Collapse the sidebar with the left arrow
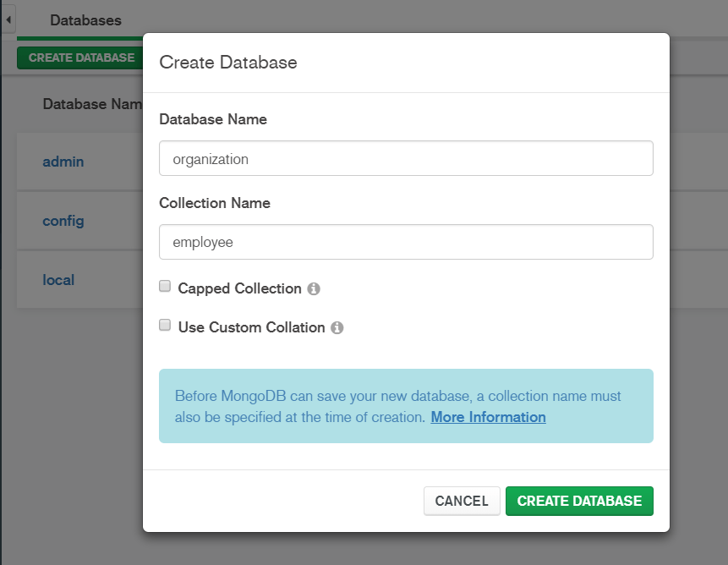This screenshot has height=565, width=728. point(8,19)
